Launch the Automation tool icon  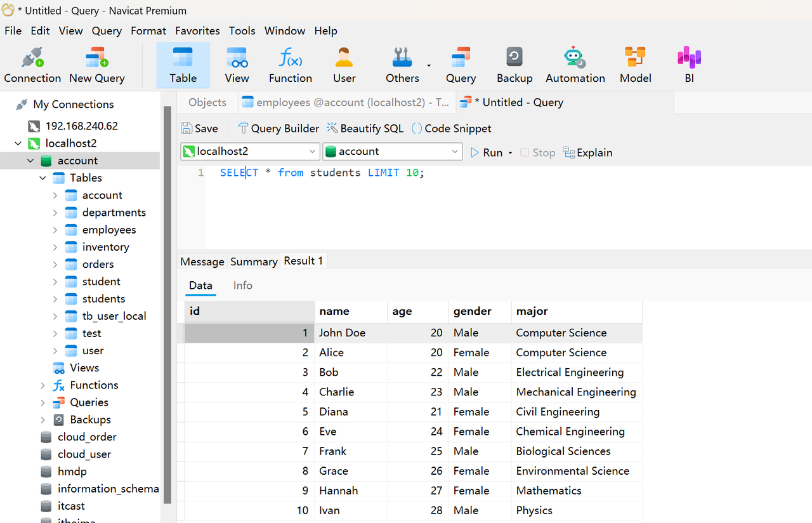coord(575,65)
